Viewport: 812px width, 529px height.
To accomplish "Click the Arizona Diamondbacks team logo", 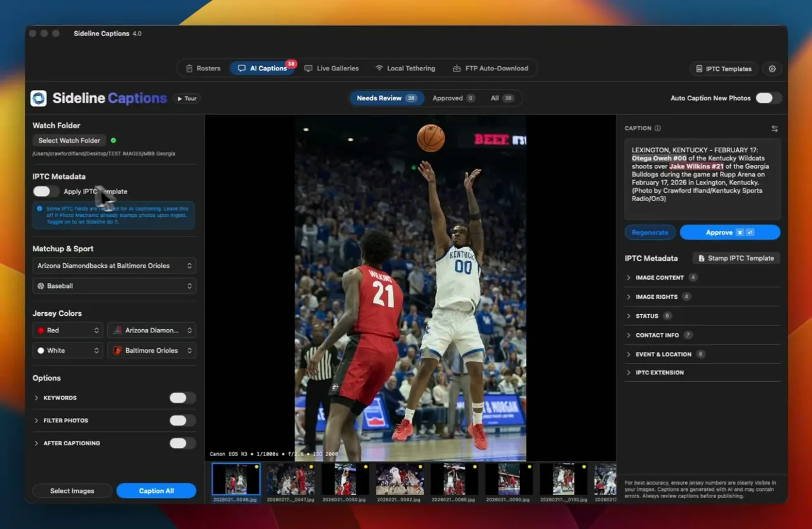I will click(x=117, y=330).
